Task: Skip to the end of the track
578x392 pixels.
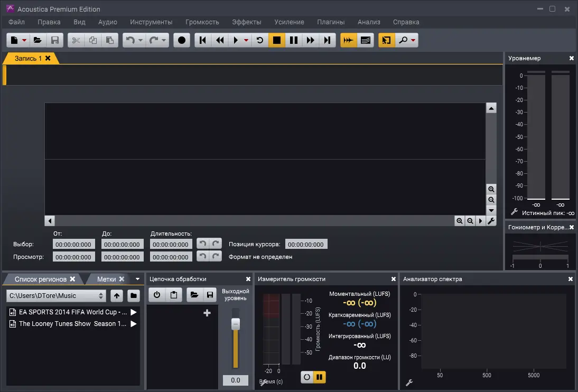Action: coord(328,40)
